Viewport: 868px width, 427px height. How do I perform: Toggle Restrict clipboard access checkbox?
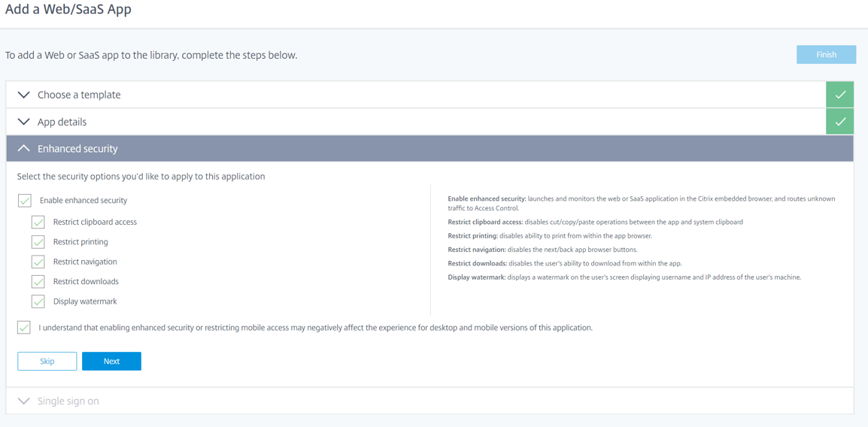tap(38, 223)
